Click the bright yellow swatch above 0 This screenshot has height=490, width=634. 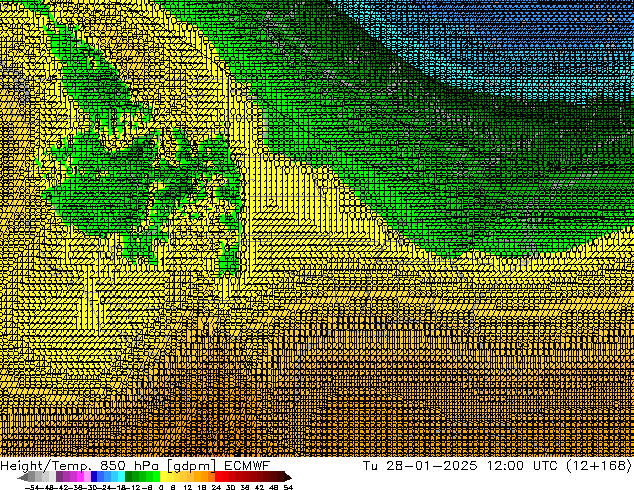(x=163, y=476)
